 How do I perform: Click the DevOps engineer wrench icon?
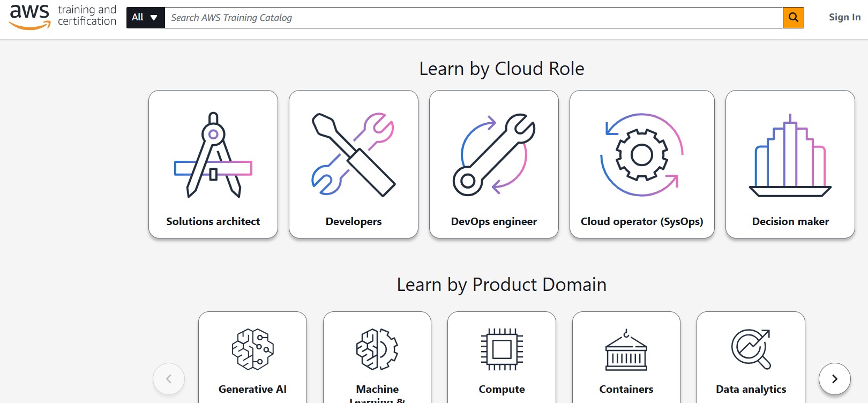click(494, 155)
